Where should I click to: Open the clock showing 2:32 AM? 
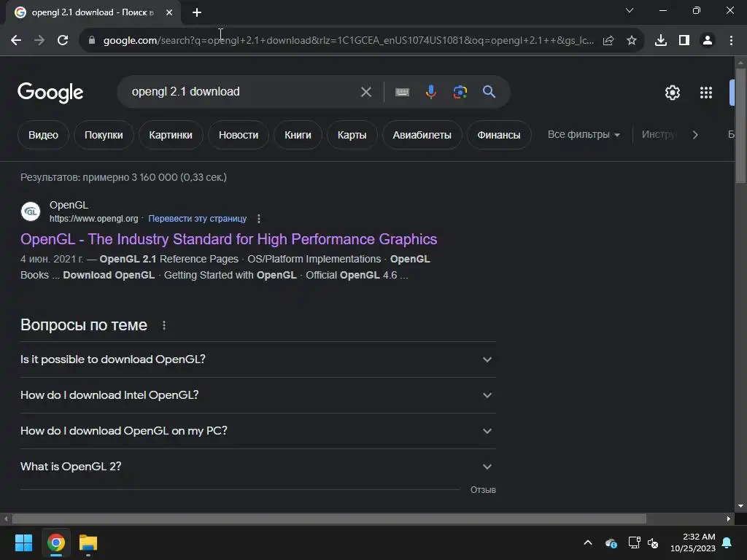(x=693, y=542)
